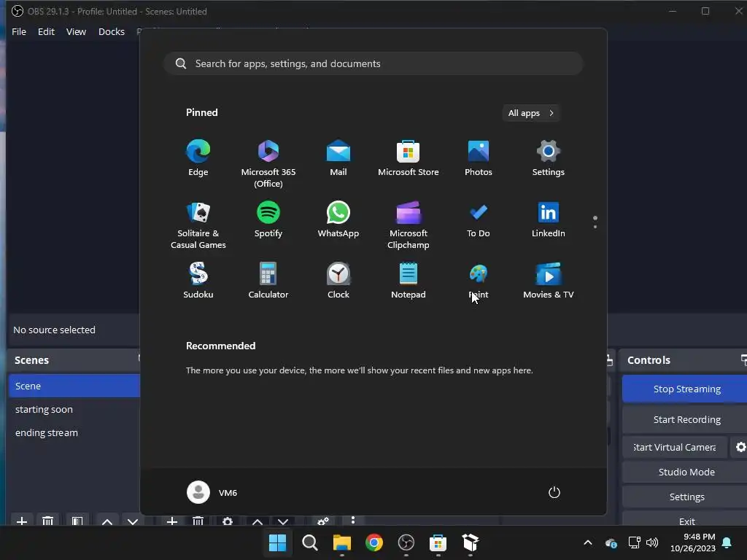Remove selected scene with Scenes trash icon
The width and height of the screenshot is (747, 560).
pyautogui.click(x=47, y=521)
